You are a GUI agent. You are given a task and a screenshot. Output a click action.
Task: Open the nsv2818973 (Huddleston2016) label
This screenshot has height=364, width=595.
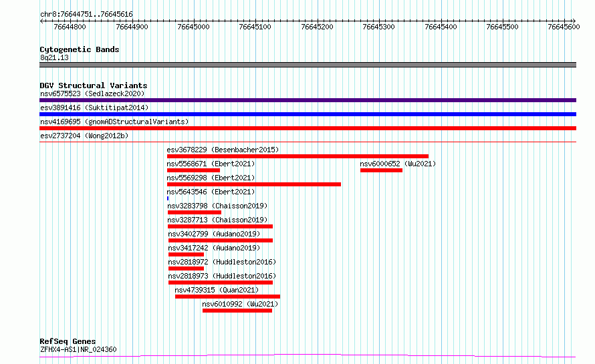tap(222, 276)
